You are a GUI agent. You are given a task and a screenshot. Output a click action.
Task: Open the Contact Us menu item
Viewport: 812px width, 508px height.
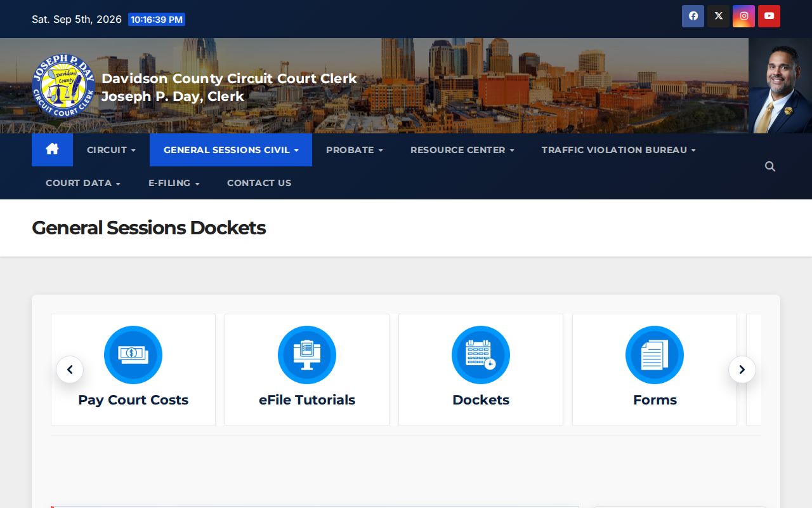click(259, 183)
